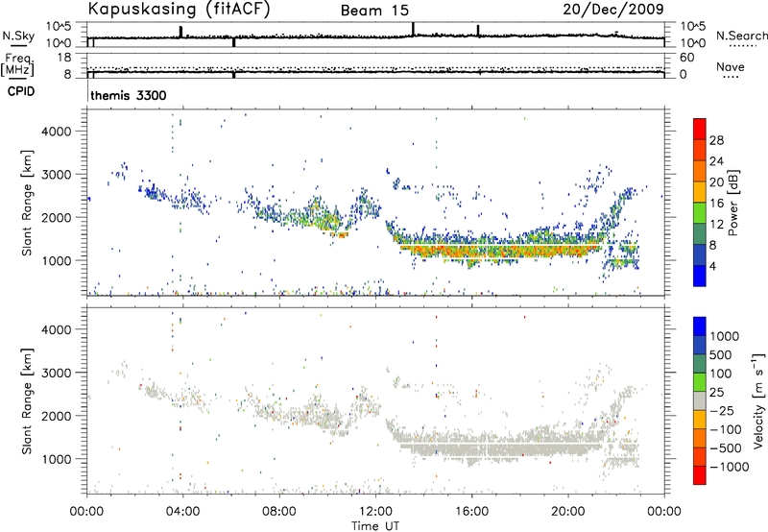Click the 4000 km tick on velocity panel
The height and width of the screenshot is (532, 768).
click(x=56, y=329)
